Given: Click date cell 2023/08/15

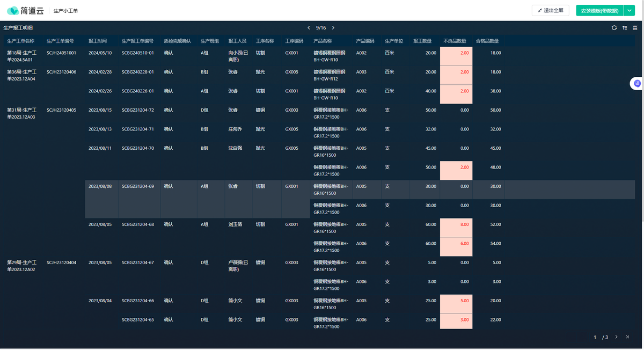Looking at the screenshot, I should [100, 110].
